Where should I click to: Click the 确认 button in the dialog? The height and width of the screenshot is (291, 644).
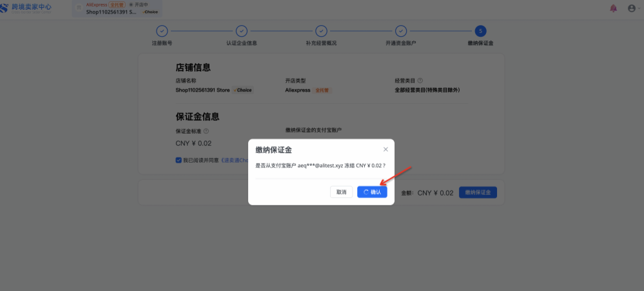[372, 192]
